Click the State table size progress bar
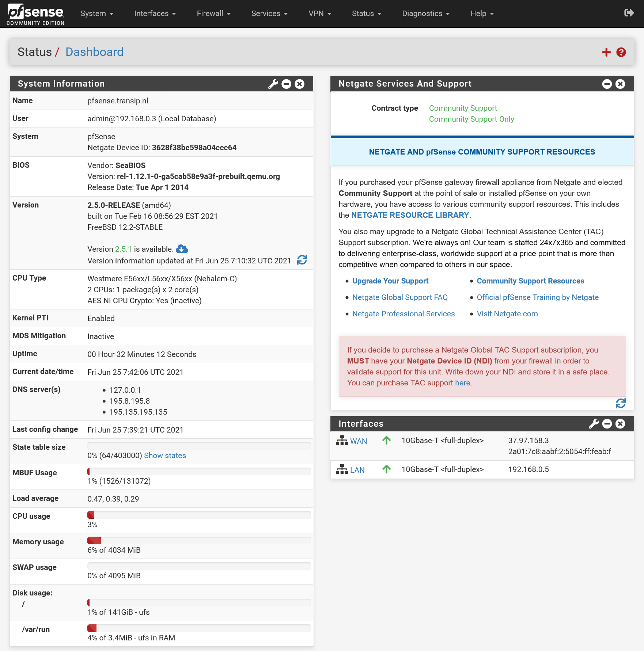The image size is (644, 651). point(199,446)
